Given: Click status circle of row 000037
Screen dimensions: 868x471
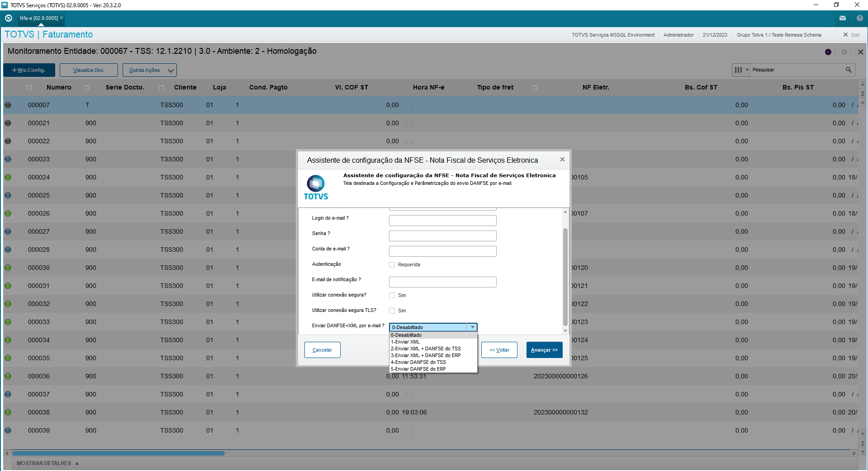Looking at the screenshot, I should pos(8,394).
